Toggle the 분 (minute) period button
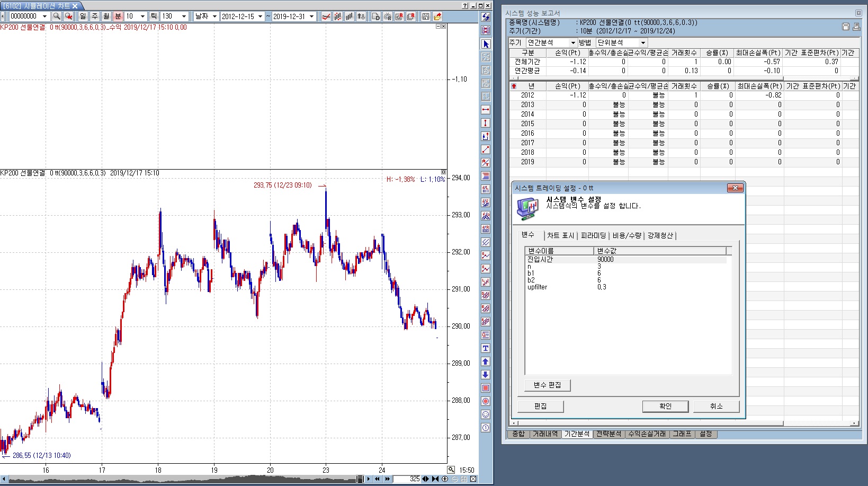Viewport: 868px width, 486px height. (x=118, y=16)
